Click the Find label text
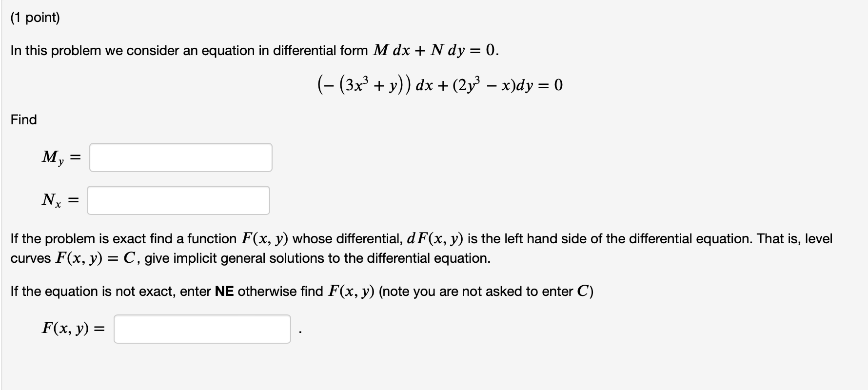Screen dimensions: 868x390 tap(22, 120)
